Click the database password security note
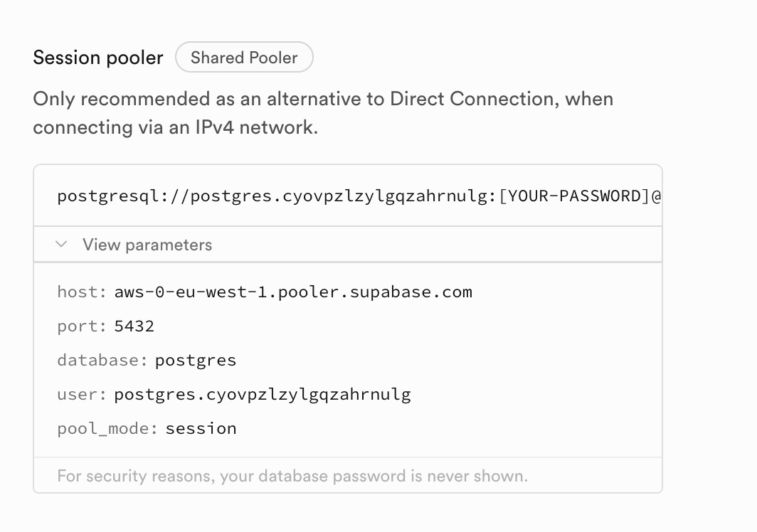 click(x=292, y=475)
